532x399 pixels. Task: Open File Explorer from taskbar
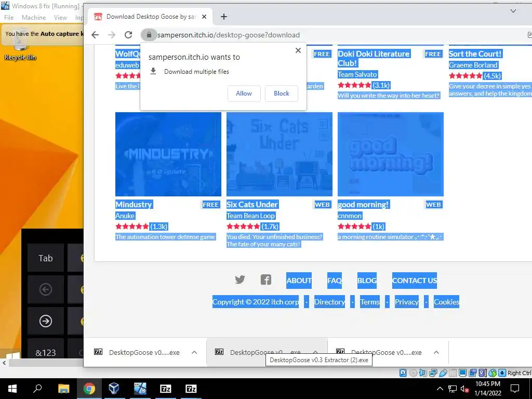[x=63, y=389]
